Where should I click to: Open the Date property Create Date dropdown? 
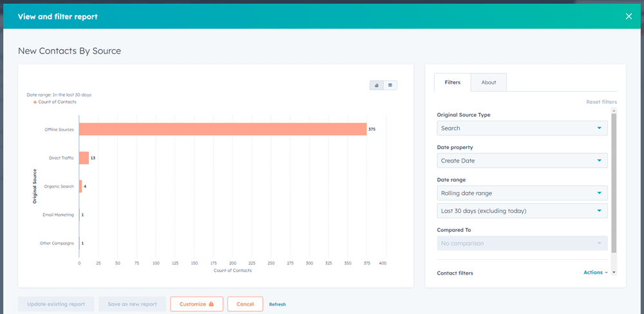[522, 161]
